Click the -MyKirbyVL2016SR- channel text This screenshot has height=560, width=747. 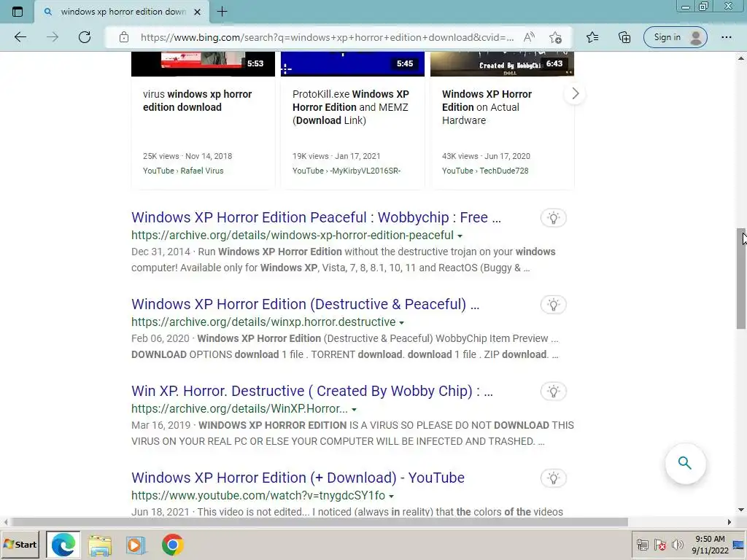tap(365, 171)
